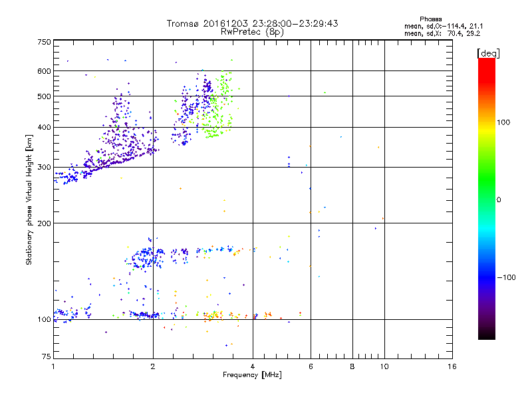Click the y-axis label '400'

(44, 128)
